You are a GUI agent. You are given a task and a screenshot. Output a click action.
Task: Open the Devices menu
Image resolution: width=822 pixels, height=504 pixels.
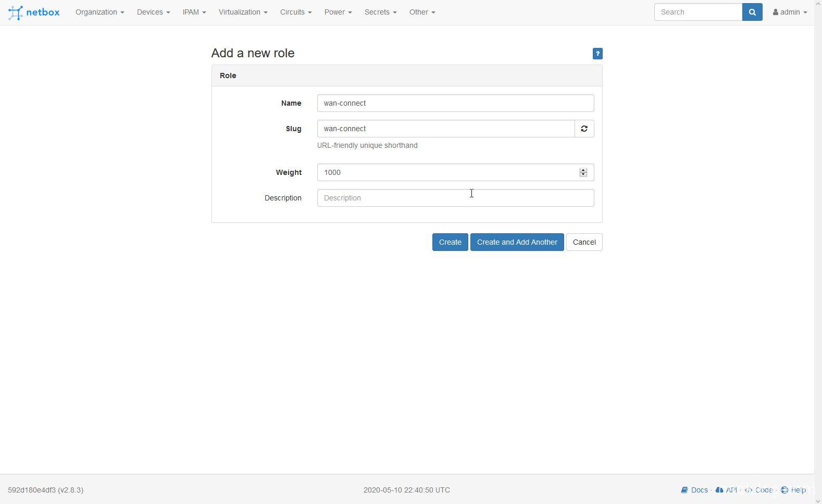pos(153,12)
